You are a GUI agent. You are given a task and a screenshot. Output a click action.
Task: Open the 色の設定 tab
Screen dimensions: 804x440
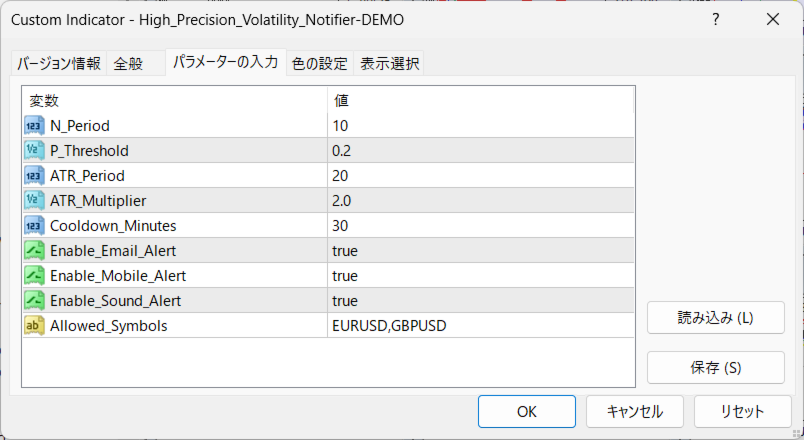[319, 64]
